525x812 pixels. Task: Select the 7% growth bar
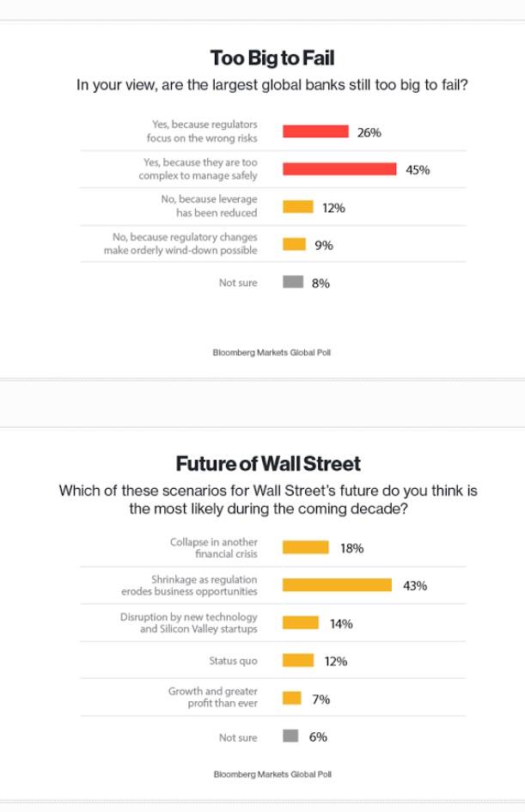pyautogui.click(x=292, y=699)
